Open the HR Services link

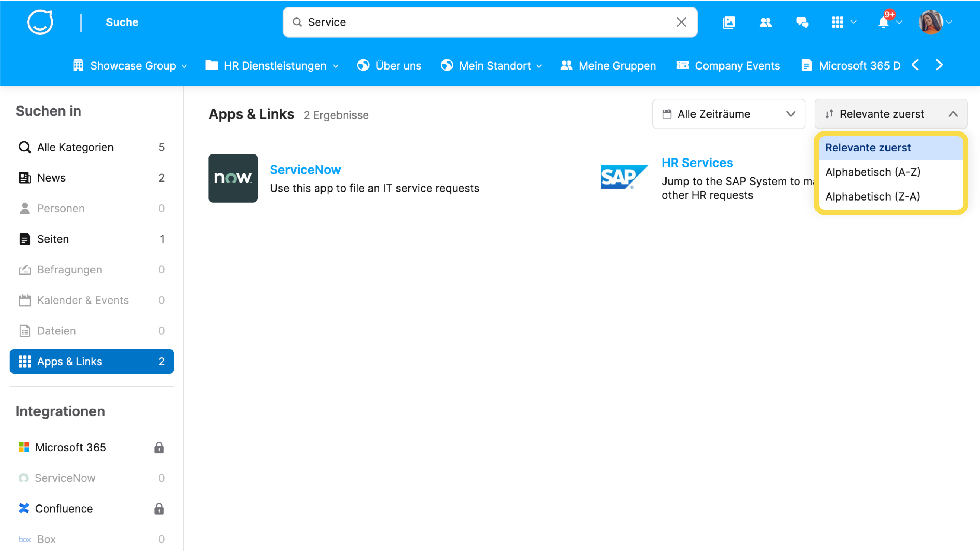pos(697,163)
